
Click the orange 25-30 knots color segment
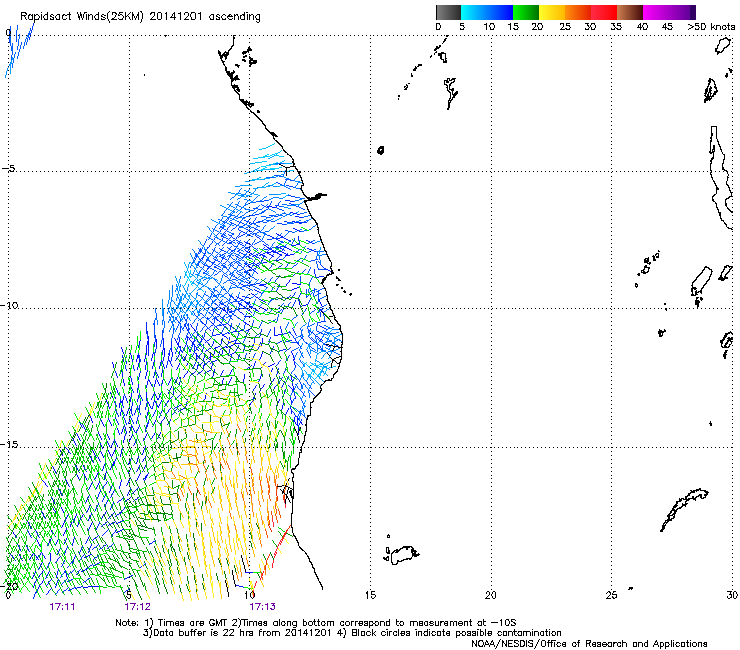(578, 12)
